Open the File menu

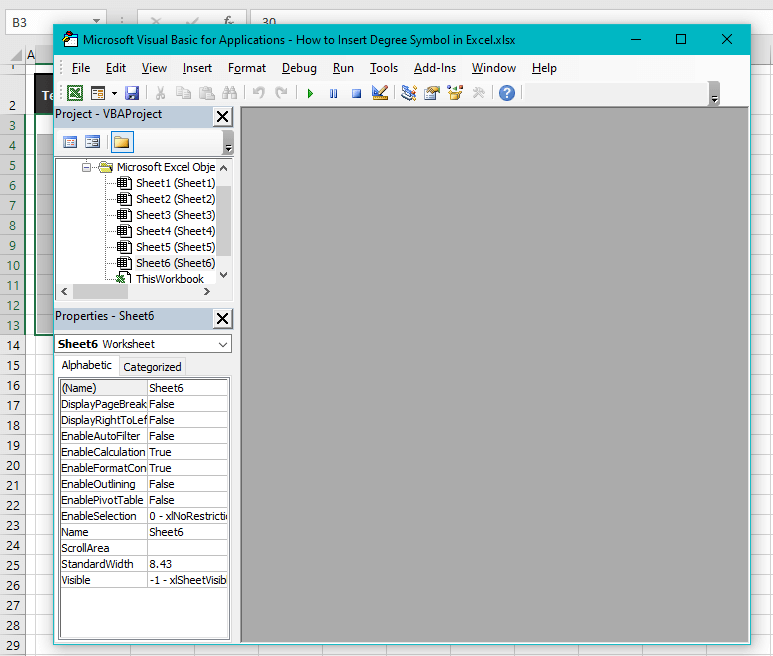(81, 68)
